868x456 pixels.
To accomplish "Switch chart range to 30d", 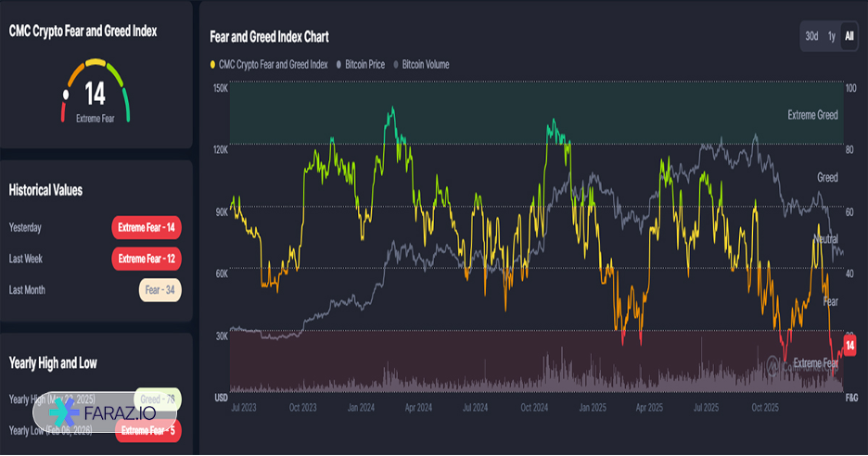I will coord(811,36).
